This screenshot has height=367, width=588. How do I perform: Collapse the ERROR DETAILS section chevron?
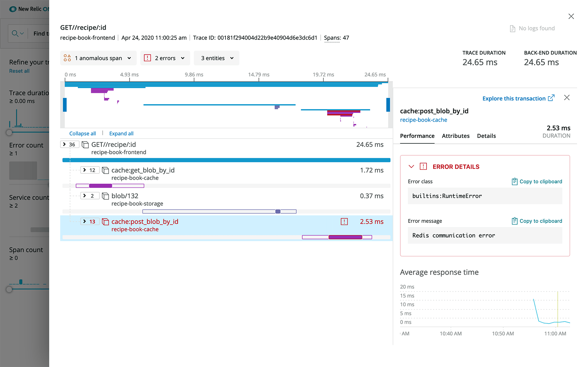(x=411, y=167)
